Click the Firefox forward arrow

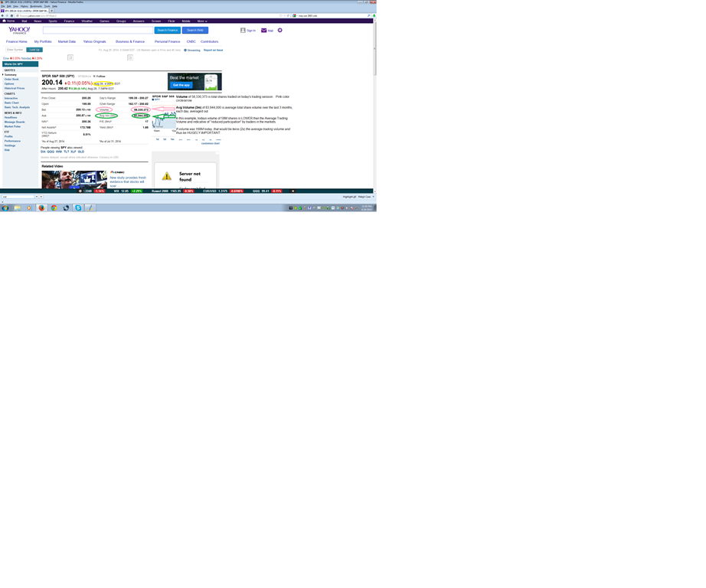tap(7, 16)
